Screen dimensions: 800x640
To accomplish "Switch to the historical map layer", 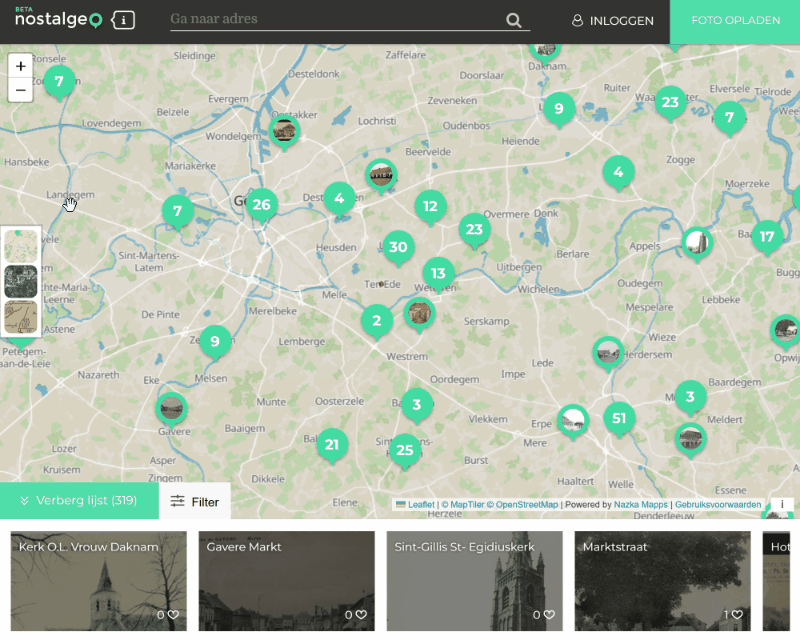I will [x=21, y=316].
